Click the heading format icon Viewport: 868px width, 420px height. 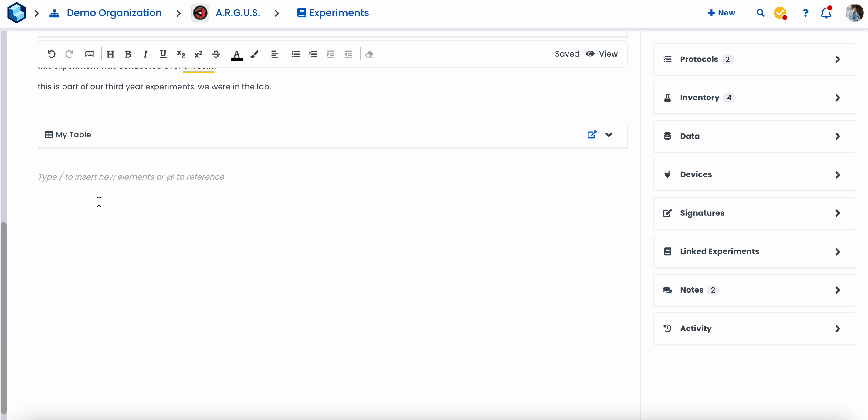tap(110, 54)
